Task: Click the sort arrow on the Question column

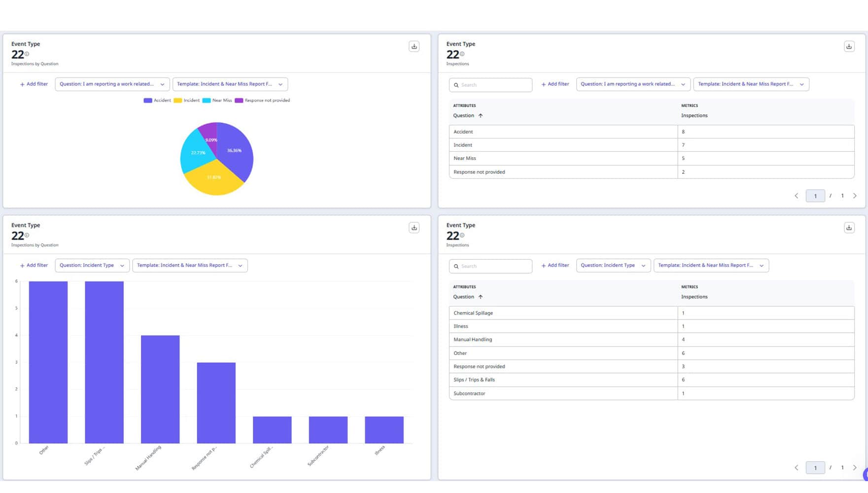Action: 481,115
